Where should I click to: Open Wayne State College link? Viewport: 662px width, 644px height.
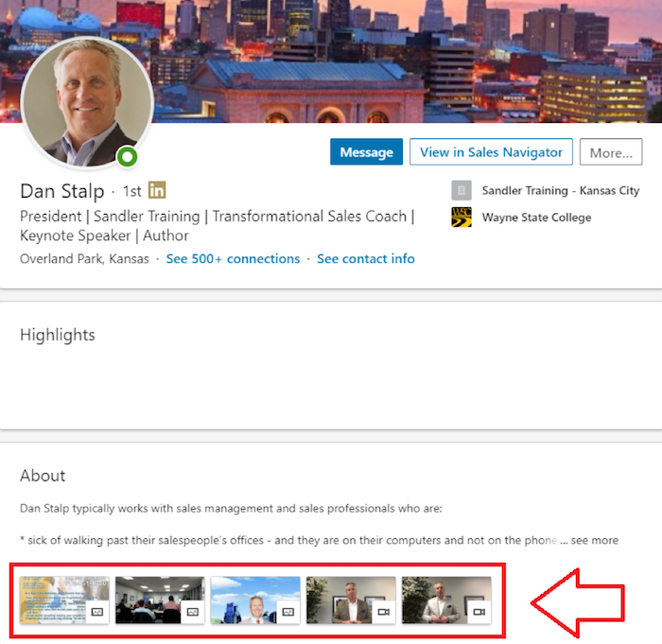click(536, 218)
